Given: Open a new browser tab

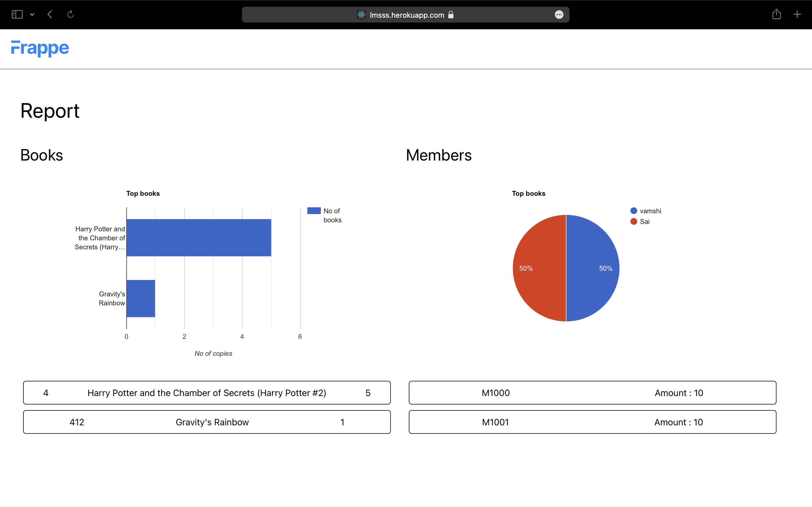Looking at the screenshot, I should 797,14.
